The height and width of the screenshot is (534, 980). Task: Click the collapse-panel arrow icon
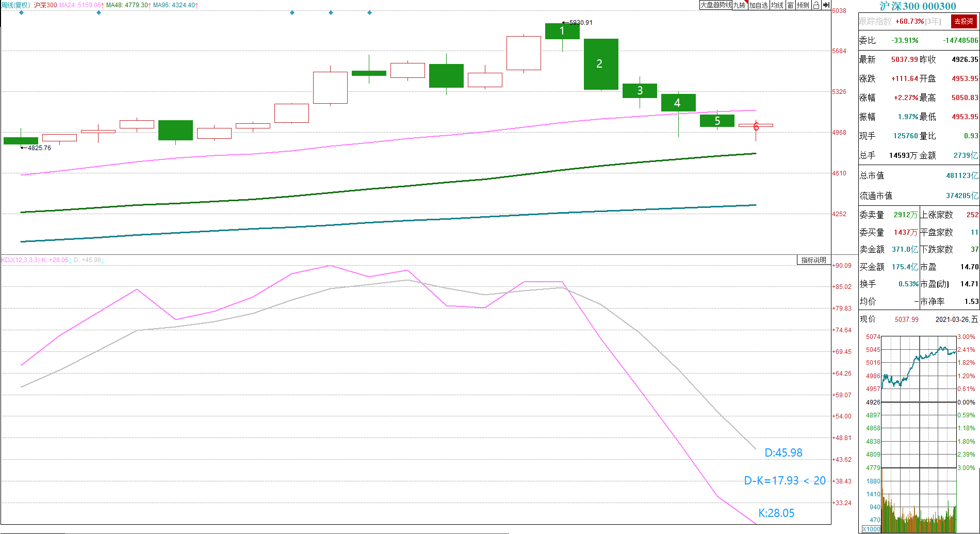point(826,5)
